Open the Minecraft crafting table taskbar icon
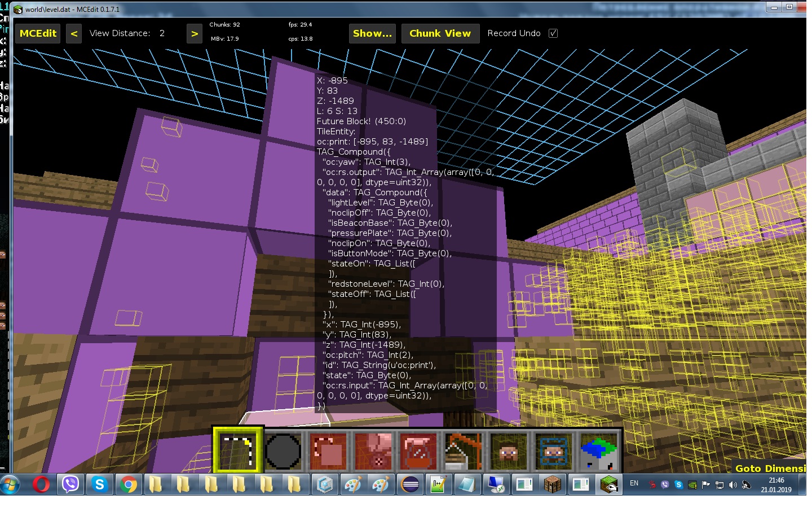The height and width of the screenshot is (508, 812). (x=552, y=484)
